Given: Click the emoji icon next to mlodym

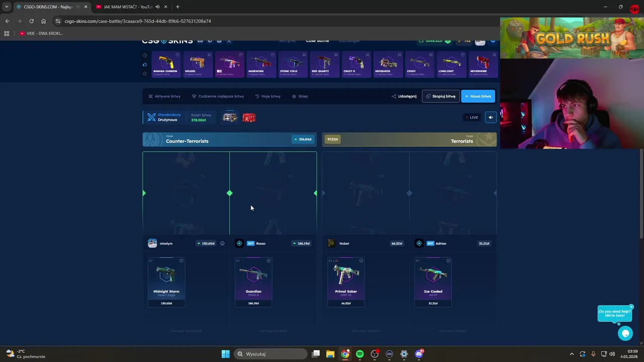Looking at the screenshot, I should 222,243.
